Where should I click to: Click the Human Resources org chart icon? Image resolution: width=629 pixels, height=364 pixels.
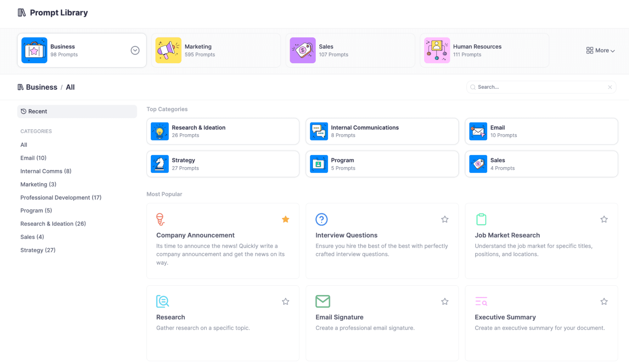[437, 50]
